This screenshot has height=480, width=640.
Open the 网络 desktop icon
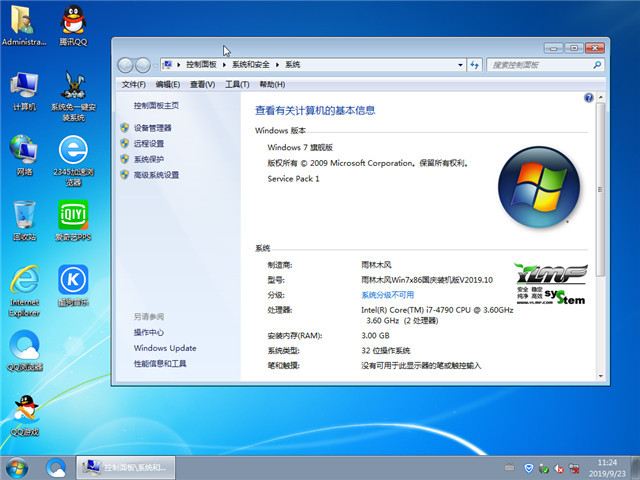(24, 155)
